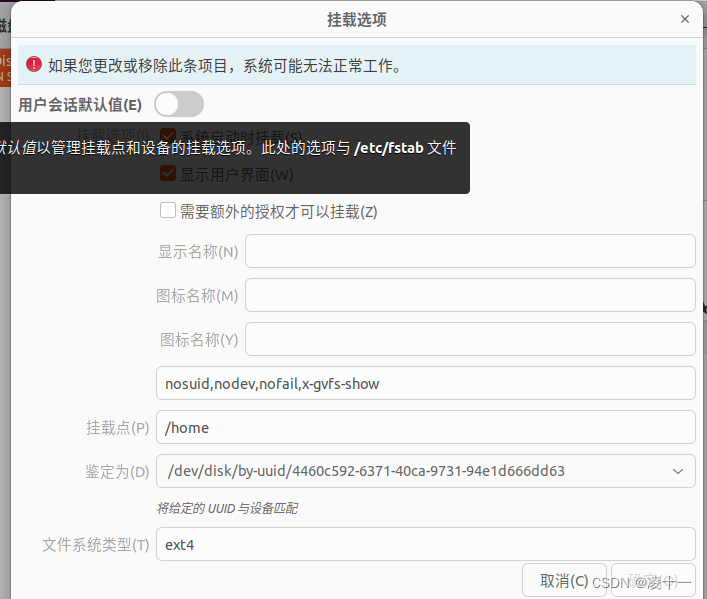The width and height of the screenshot is (707, 599).
Task: Click the 文件系统类型 field with ext4
Action: click(x=426, y=544)
